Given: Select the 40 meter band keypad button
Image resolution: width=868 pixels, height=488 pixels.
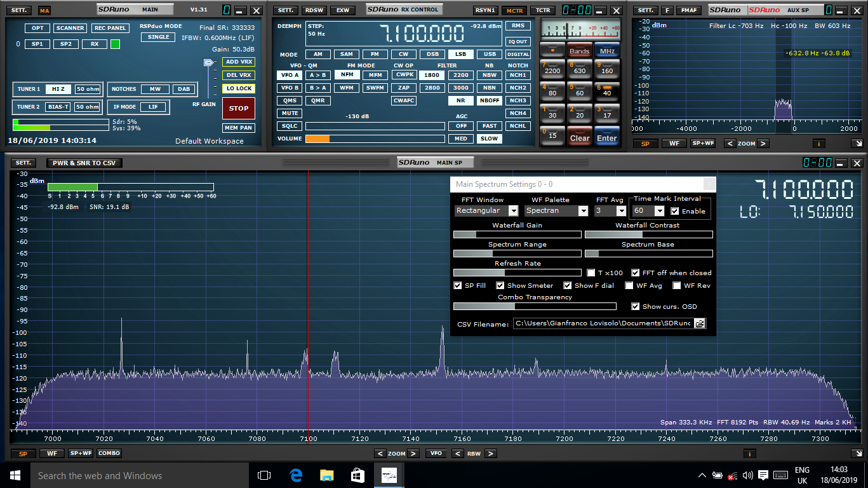Looking at the screenshot, I should (x=607, y=93).
